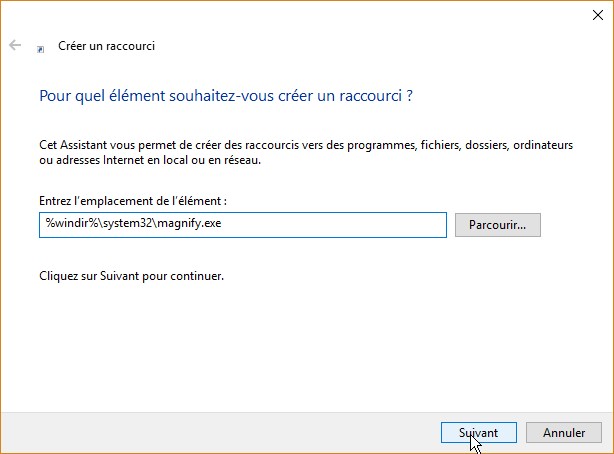Viewport: 614px width, 454px height.
Task: Click the back arrow in the wizard header
Action: 15,46
